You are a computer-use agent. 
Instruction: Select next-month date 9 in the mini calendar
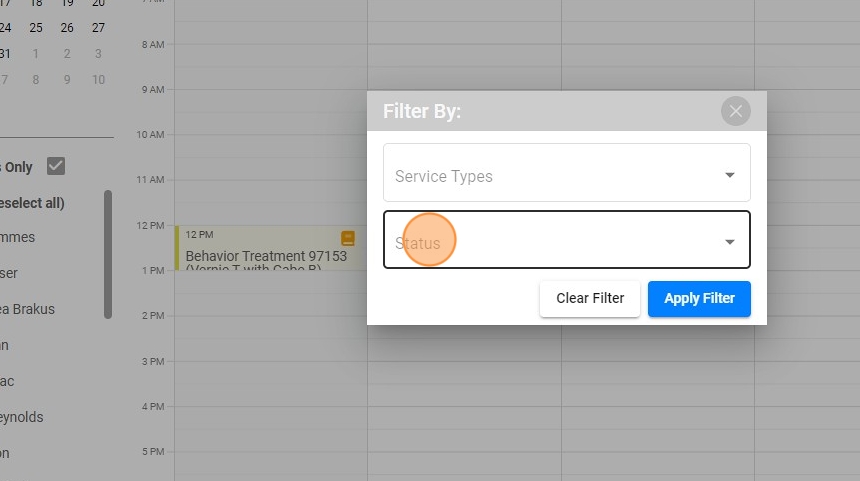pyautogui.click(x=67, y=80)
